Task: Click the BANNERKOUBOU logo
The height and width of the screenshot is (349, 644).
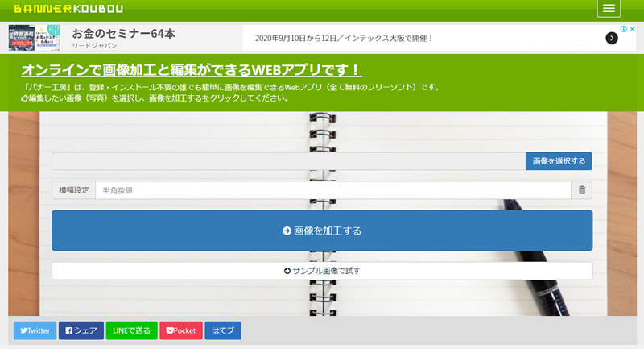Action: (68, 9)
